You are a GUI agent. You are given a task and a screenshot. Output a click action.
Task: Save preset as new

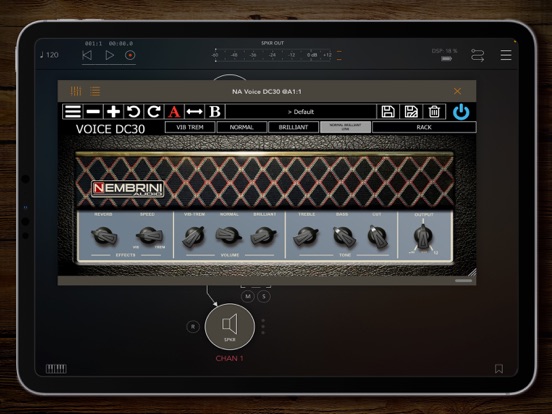point(411,112)
